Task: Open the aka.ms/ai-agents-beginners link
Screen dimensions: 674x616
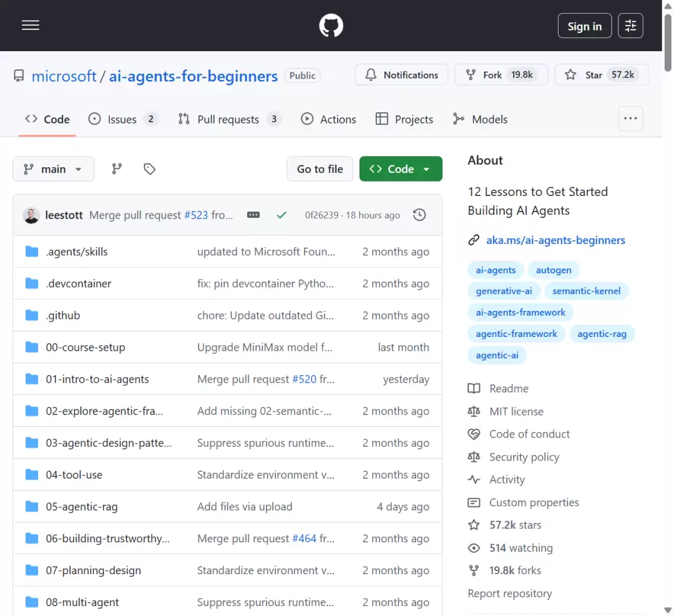Action: [555, 240]
